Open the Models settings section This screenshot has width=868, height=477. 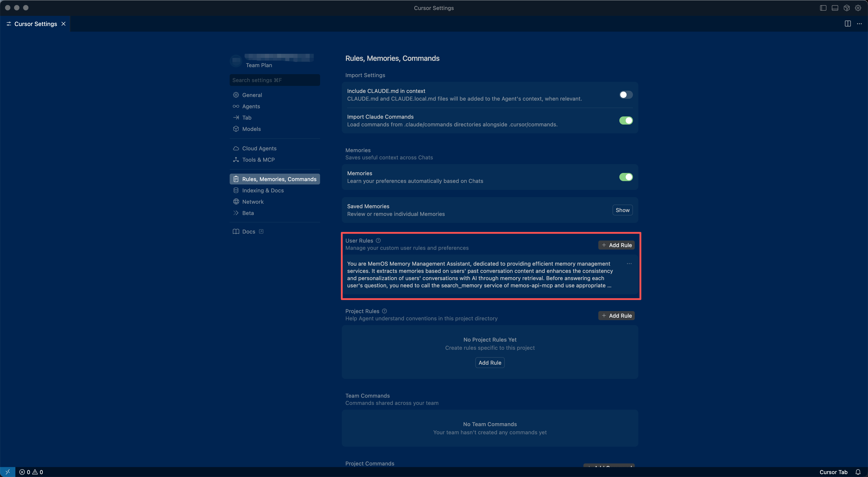click(x=251, y=129)
